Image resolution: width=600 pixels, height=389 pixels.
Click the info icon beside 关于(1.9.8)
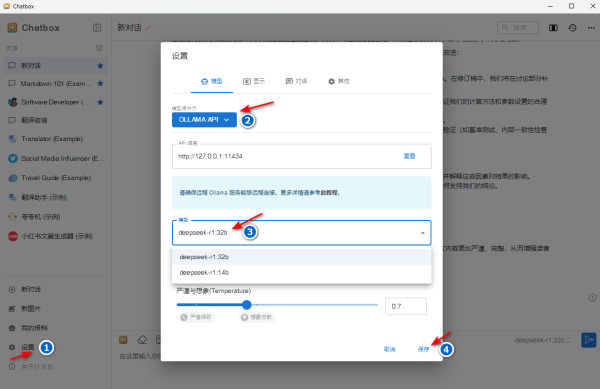pos(12,367)
